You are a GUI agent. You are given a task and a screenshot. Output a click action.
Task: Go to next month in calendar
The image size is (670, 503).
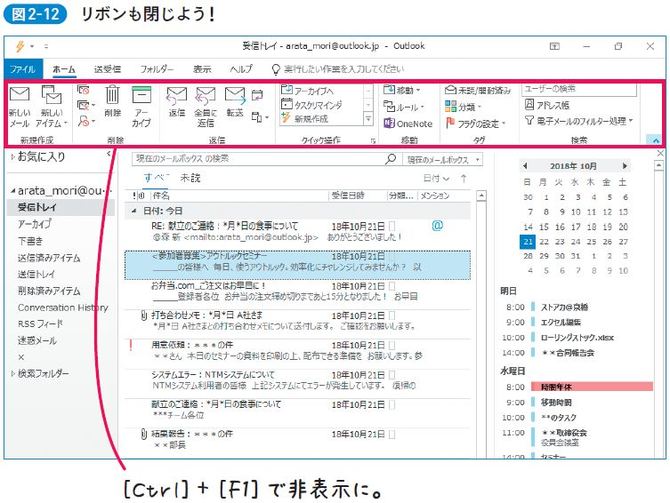point(625,166)
